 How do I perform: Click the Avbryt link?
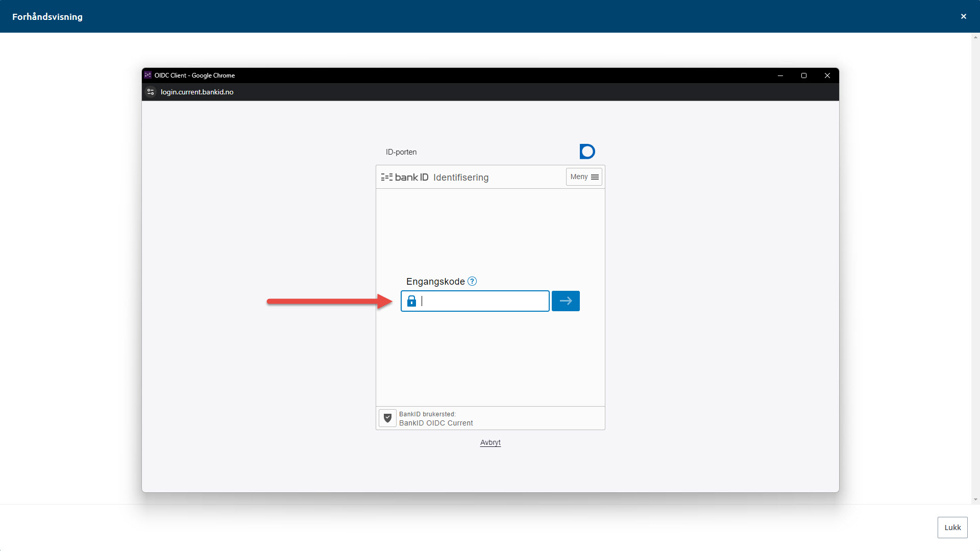[x=490, y=442]
